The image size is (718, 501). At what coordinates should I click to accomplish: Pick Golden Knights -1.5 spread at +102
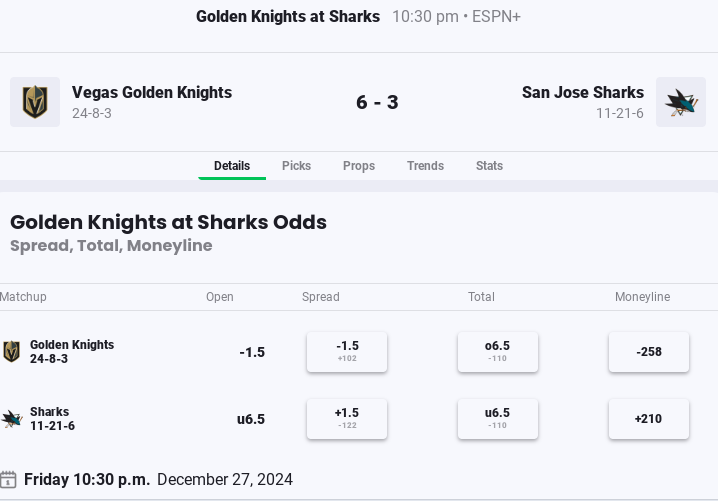(x=347, y=352)
